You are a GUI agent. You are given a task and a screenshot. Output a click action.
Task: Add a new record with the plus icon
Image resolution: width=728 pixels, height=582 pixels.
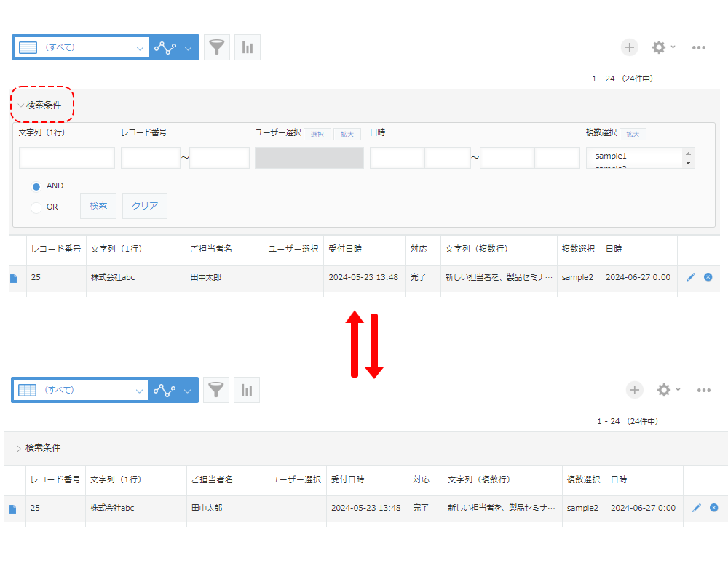(629, 47)
